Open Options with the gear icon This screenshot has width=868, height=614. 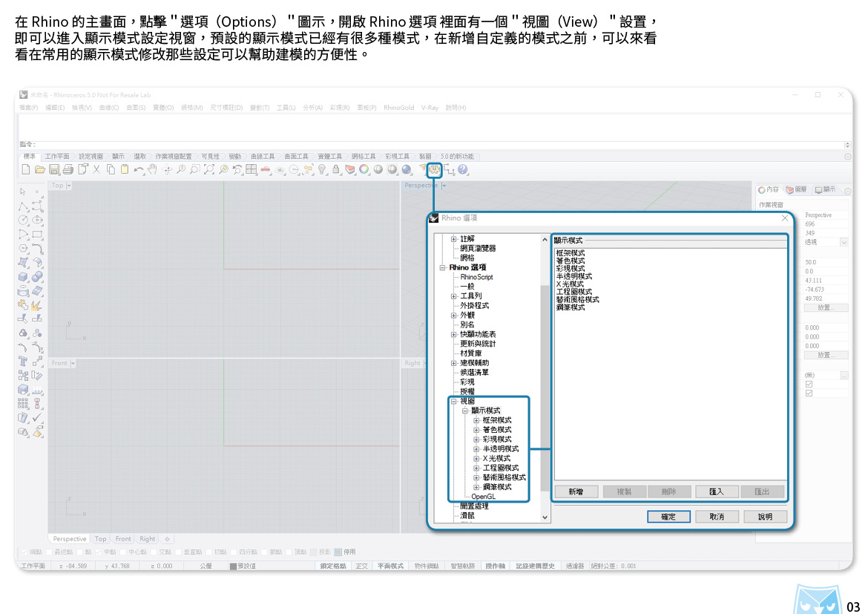point(435,169)
